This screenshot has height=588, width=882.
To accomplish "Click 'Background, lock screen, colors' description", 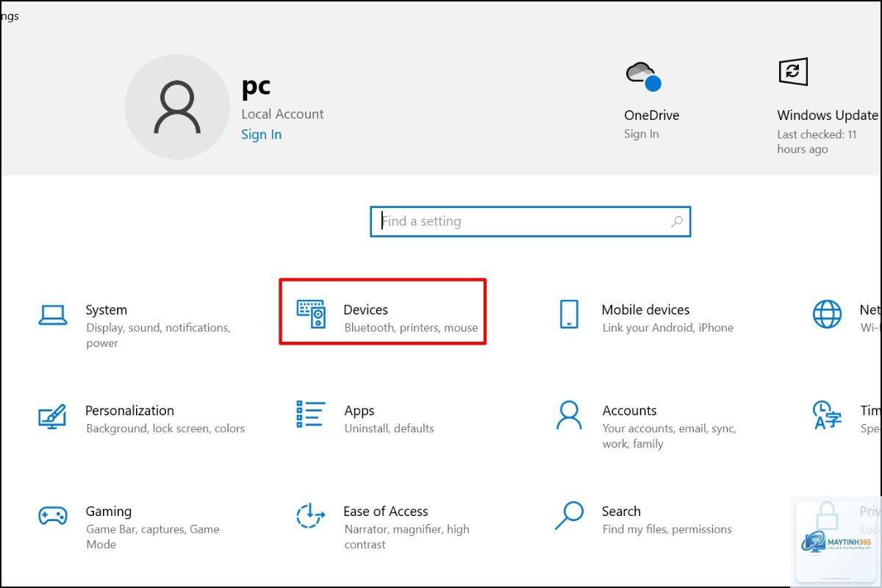I will [165, 429].
